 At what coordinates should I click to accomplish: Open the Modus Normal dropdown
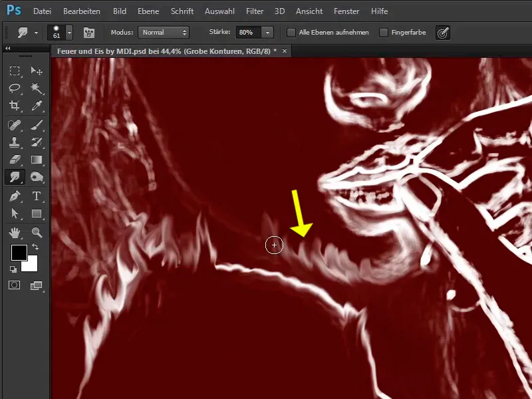tap(164, 33)
